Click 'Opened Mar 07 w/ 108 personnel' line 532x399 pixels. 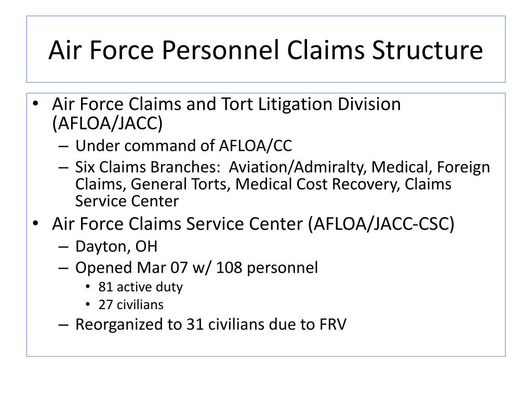coord(196,268)
